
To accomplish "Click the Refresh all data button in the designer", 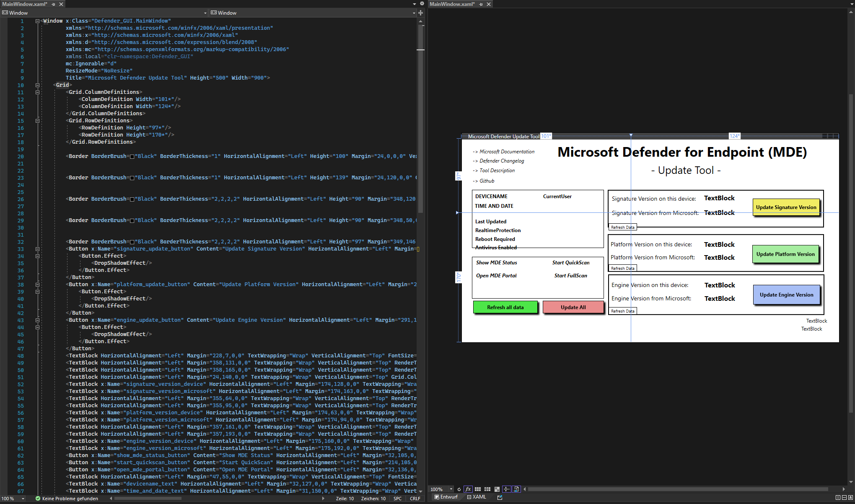I will click(x=505, y=307).
